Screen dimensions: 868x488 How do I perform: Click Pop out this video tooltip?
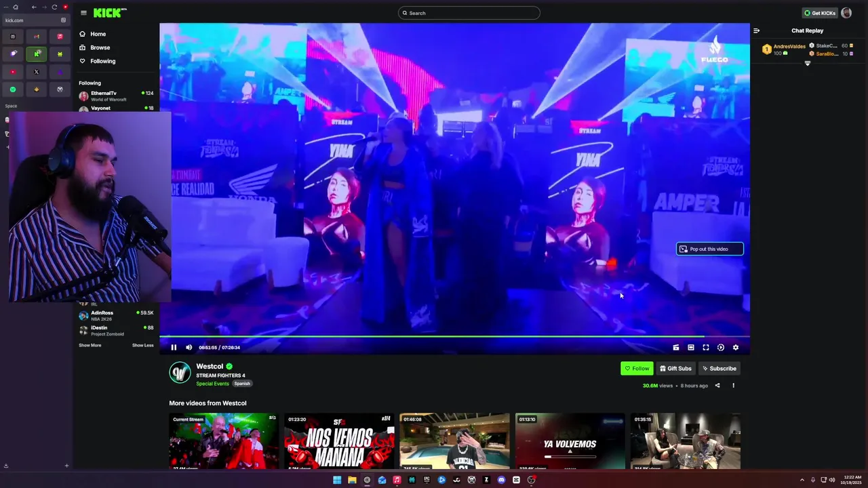click(x=709, y=249)
